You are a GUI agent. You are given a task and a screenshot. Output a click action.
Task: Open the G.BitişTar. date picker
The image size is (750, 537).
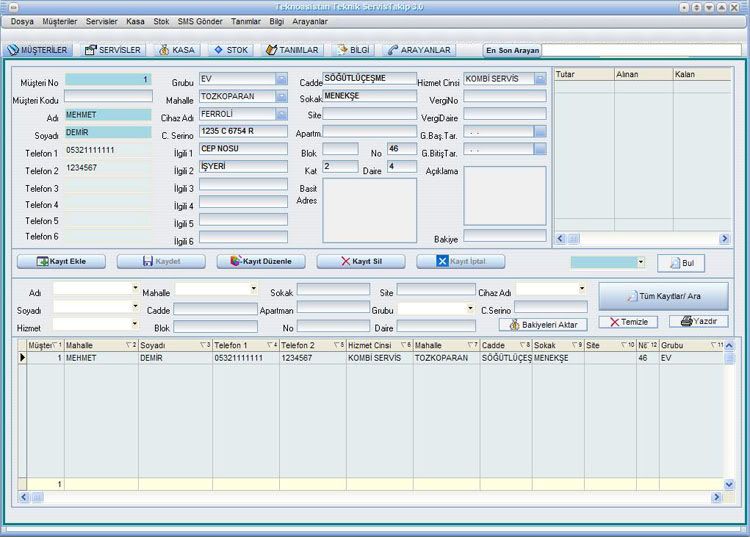pyautogui.click(x=540, y=149)
